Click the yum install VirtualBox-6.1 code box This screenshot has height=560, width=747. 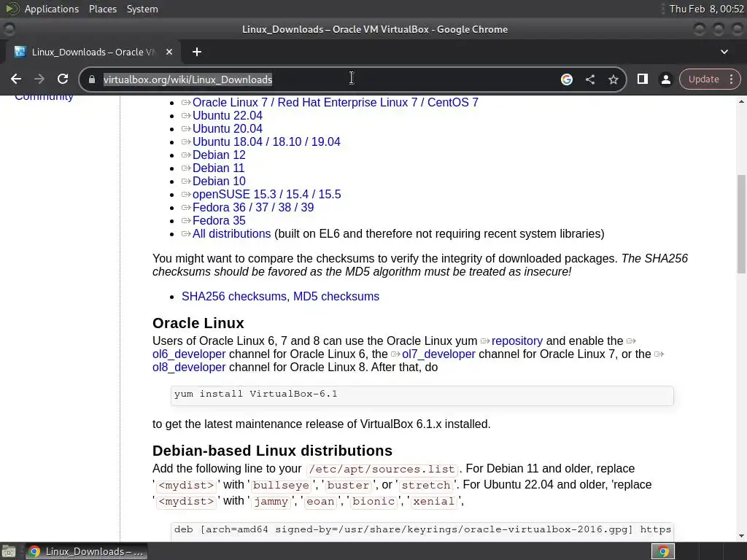(x=422, y=395)
